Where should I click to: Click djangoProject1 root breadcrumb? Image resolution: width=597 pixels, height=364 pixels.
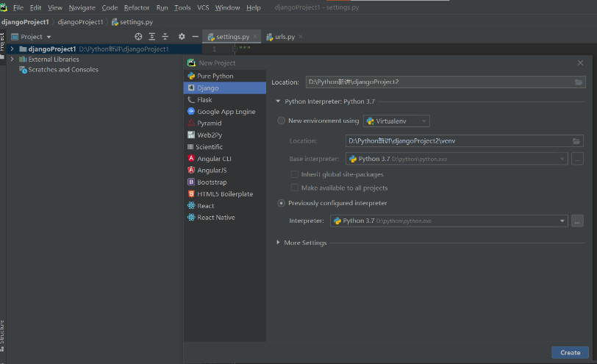coord(25,22)
